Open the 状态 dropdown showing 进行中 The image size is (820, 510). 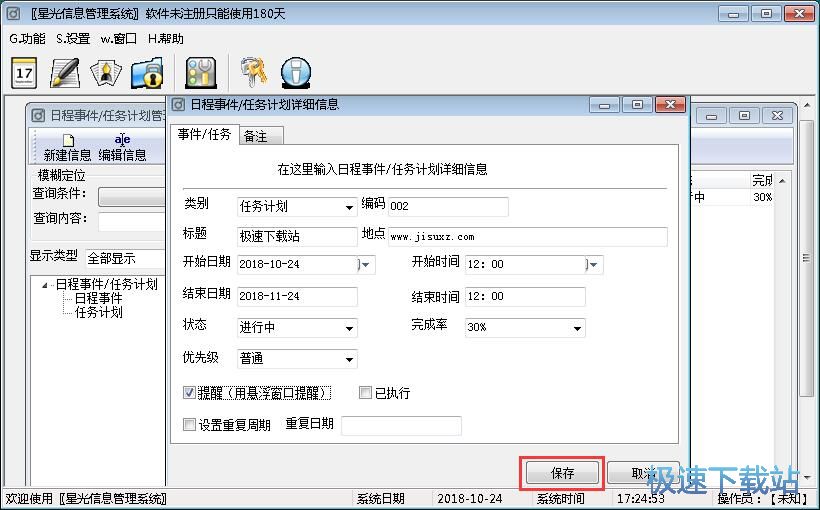tap(297, 328)
